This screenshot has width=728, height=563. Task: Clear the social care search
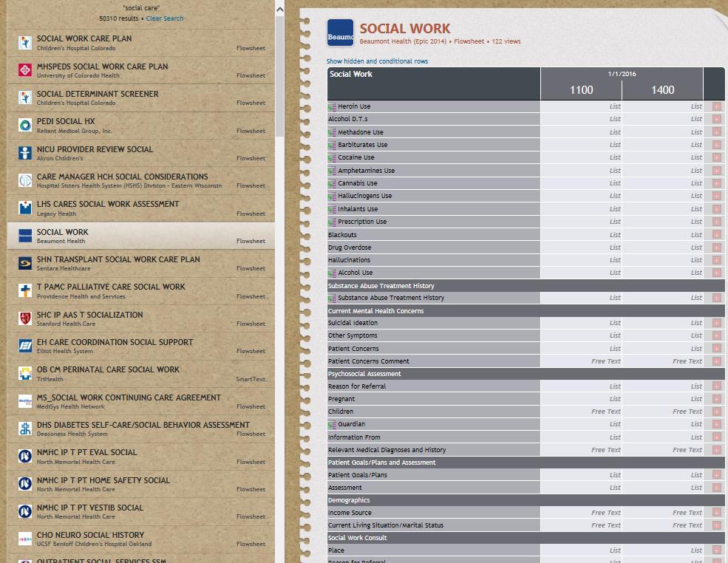(165, 18)
